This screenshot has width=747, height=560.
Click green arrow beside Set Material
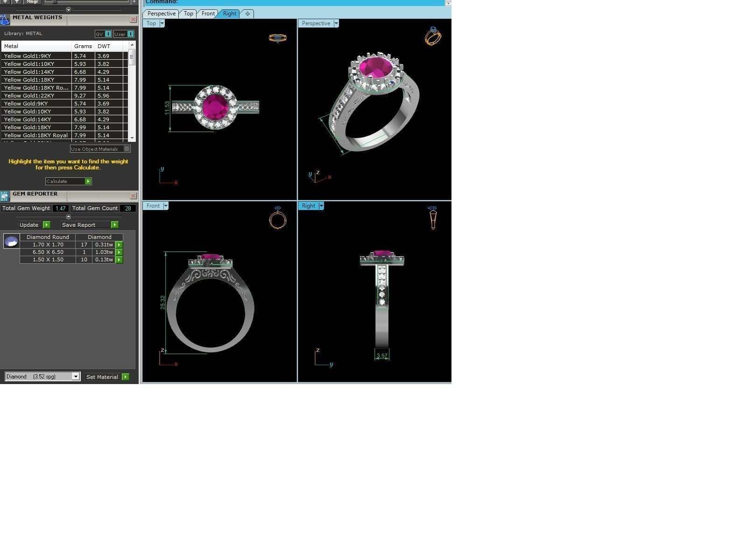[x=126, y=377]
